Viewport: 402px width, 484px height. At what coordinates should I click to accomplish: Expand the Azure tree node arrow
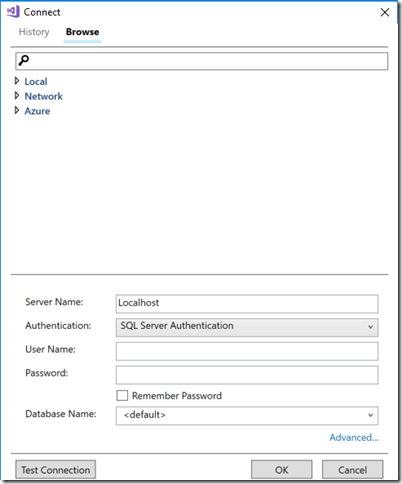(17, 110)
